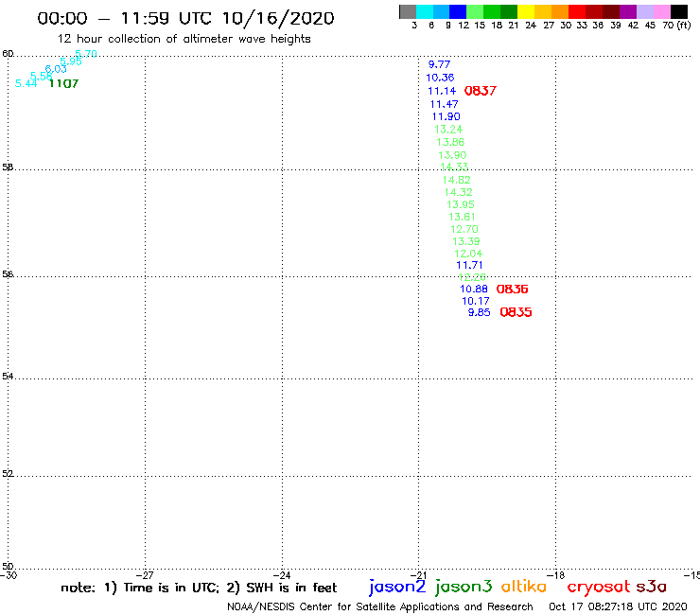This screenshot has height=615, width=700.
Task: Select the jason3 satellite label
Action: [x=464, y=587]
